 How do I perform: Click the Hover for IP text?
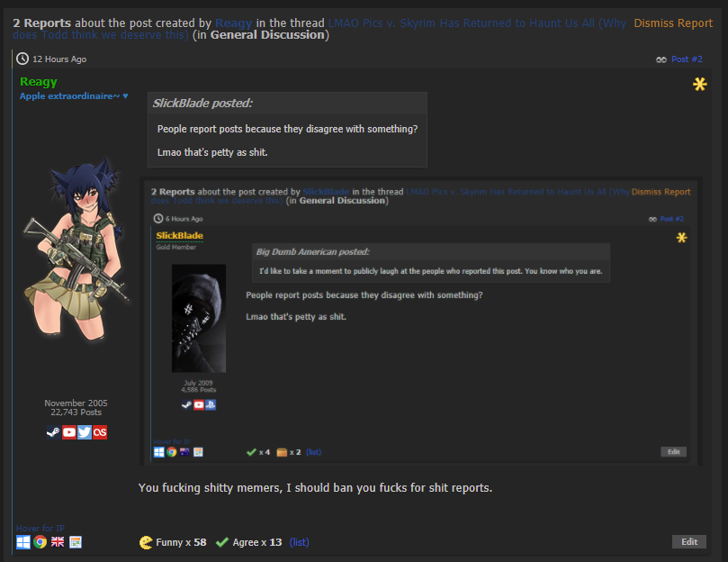[40, 528]
